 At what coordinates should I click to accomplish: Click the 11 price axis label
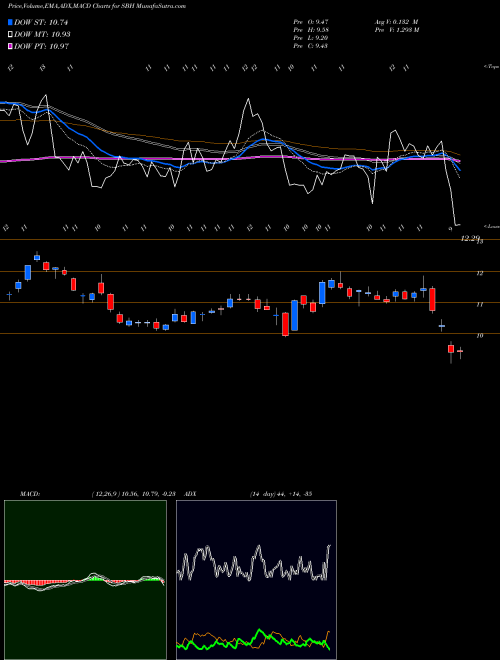479,304
